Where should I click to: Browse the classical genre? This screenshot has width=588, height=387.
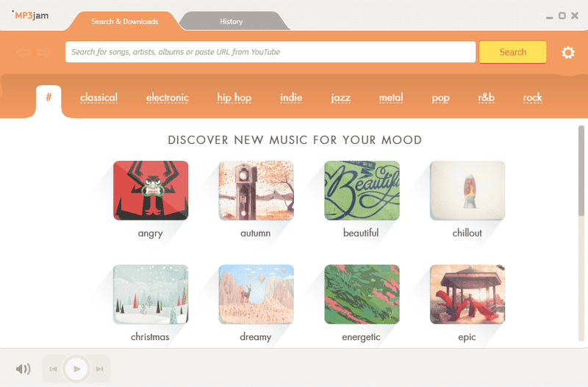coord(98,98)
